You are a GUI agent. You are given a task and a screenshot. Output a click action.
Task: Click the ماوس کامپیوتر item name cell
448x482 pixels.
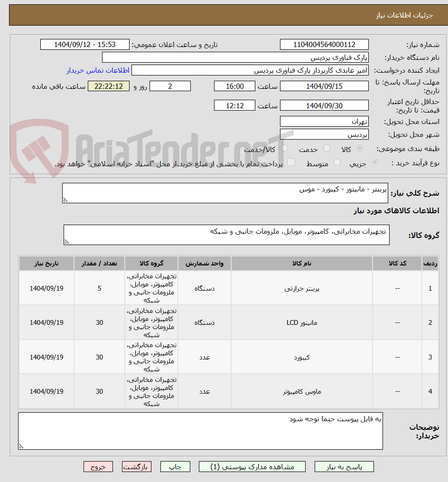tap(302, 391)
